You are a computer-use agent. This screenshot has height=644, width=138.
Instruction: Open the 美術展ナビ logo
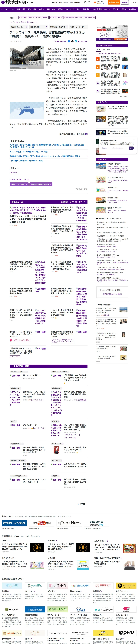click(x=103, y=586)
